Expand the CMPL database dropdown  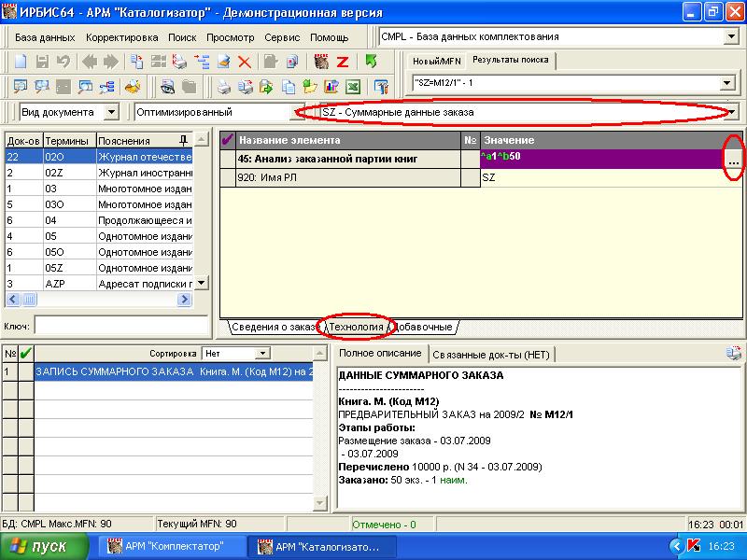click(730, 37)
